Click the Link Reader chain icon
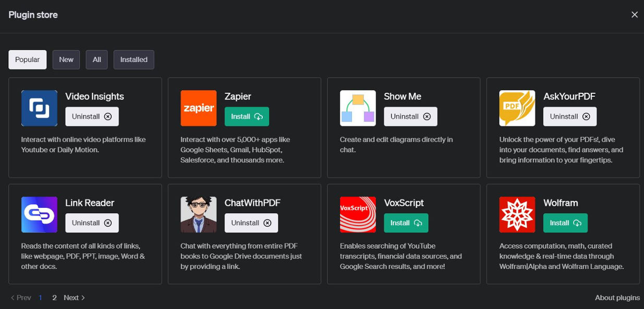Viewport: 644px width, 309px height. point(39,214)
